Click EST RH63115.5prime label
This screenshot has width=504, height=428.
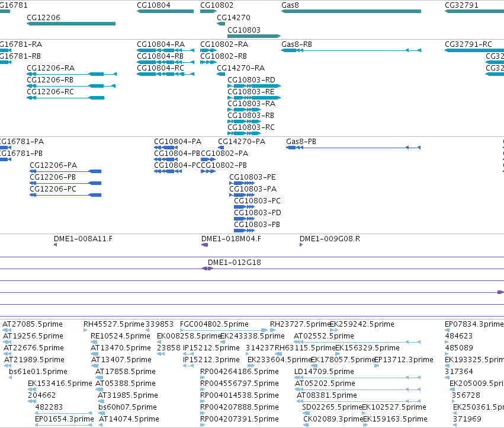click(x=306, y=348)
